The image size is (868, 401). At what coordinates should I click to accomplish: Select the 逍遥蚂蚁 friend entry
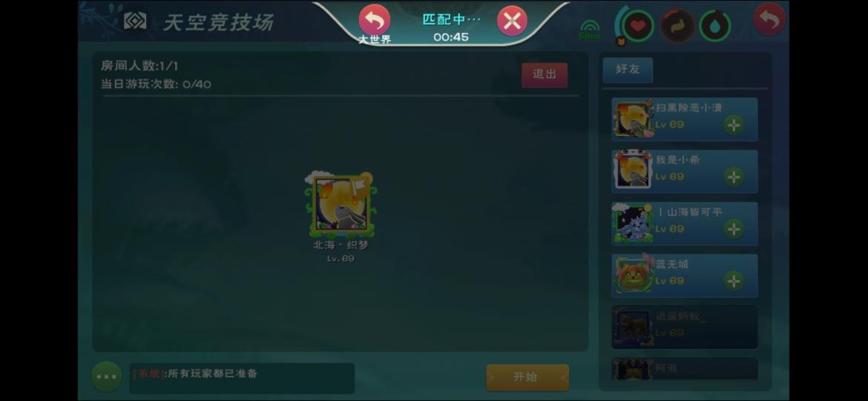click(684, 327)
